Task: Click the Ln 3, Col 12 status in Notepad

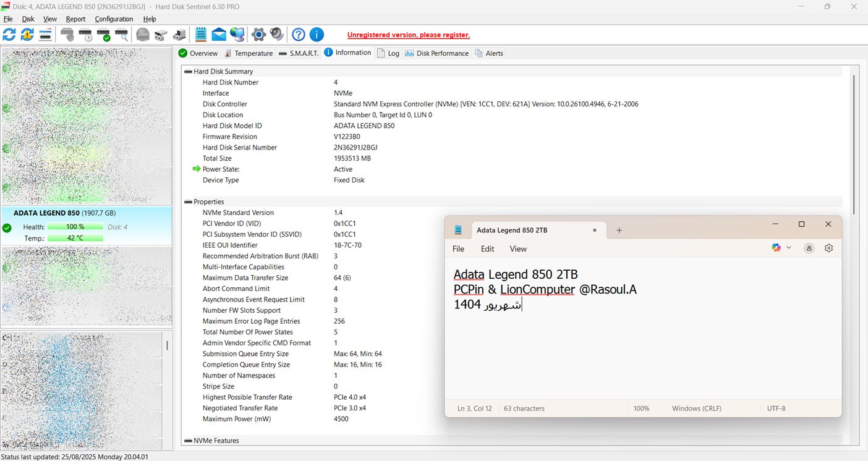Action: (x=475, y=408)
